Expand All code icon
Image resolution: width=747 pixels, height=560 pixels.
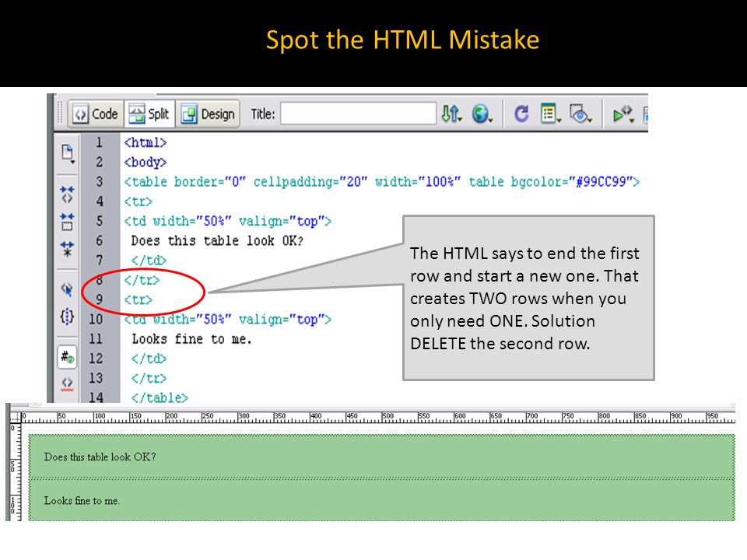point(67,249)
